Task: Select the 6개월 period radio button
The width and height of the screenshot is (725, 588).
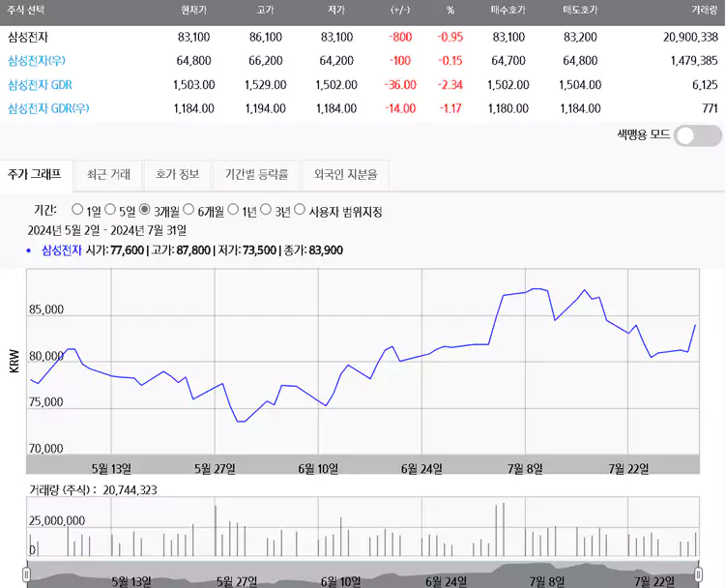Action: click(188, 210)
